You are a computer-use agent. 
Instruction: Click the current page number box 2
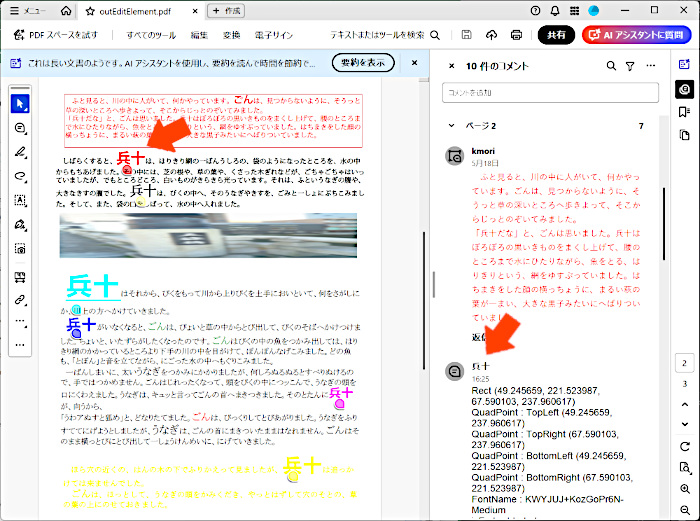tap(684, 363)
